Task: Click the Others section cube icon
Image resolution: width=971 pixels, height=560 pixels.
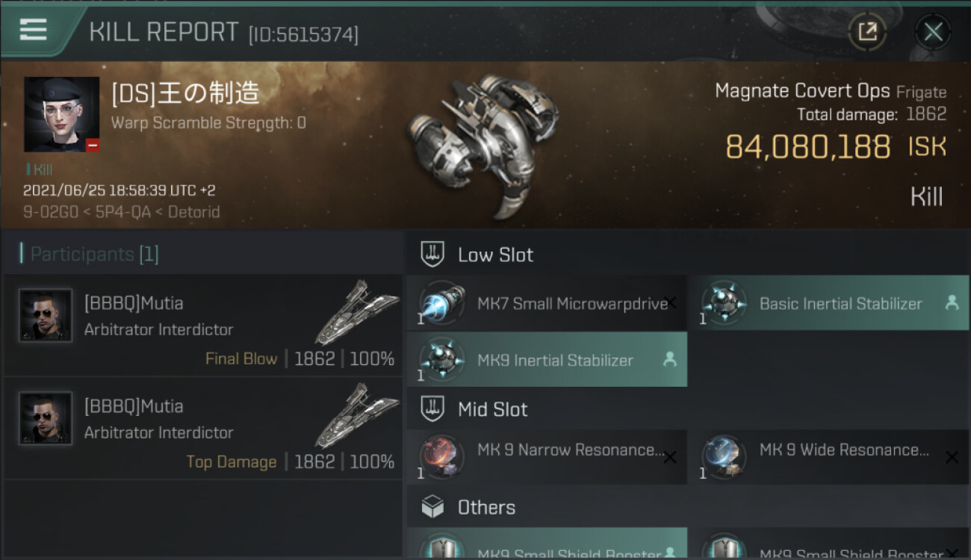Action: point(433,508)
